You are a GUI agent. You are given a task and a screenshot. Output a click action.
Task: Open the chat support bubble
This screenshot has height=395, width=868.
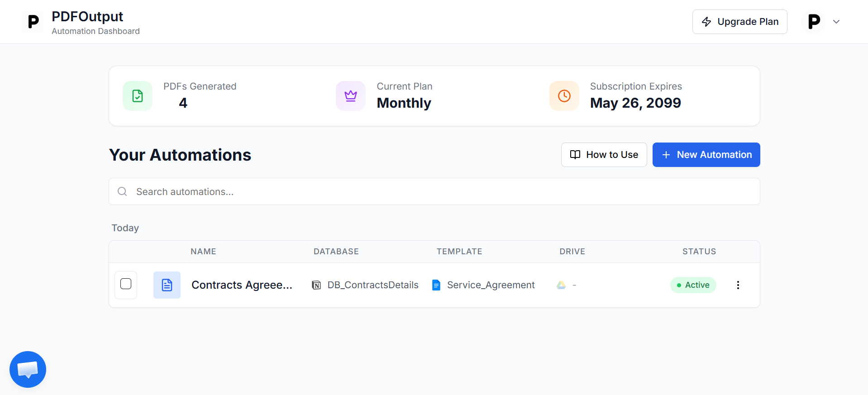point(28,369)
